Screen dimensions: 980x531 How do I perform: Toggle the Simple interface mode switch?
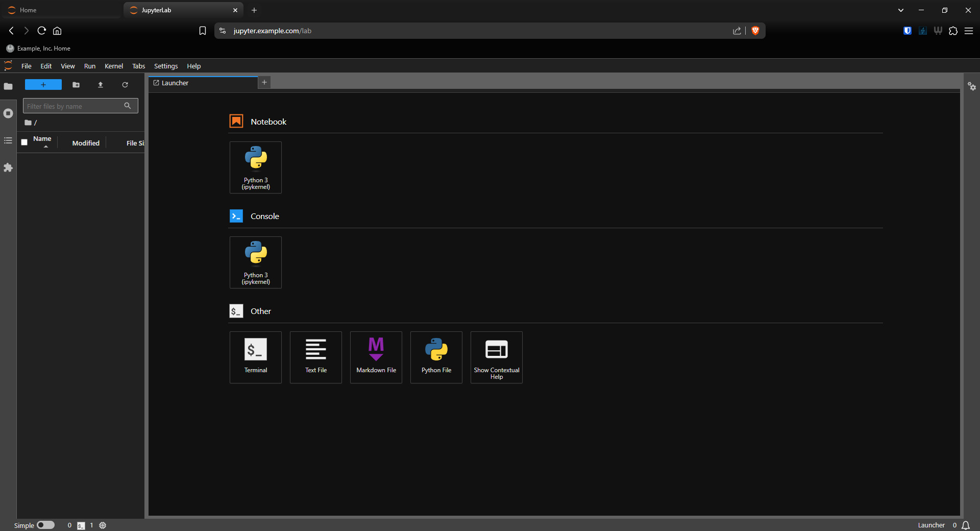click(x=45, y=525)
